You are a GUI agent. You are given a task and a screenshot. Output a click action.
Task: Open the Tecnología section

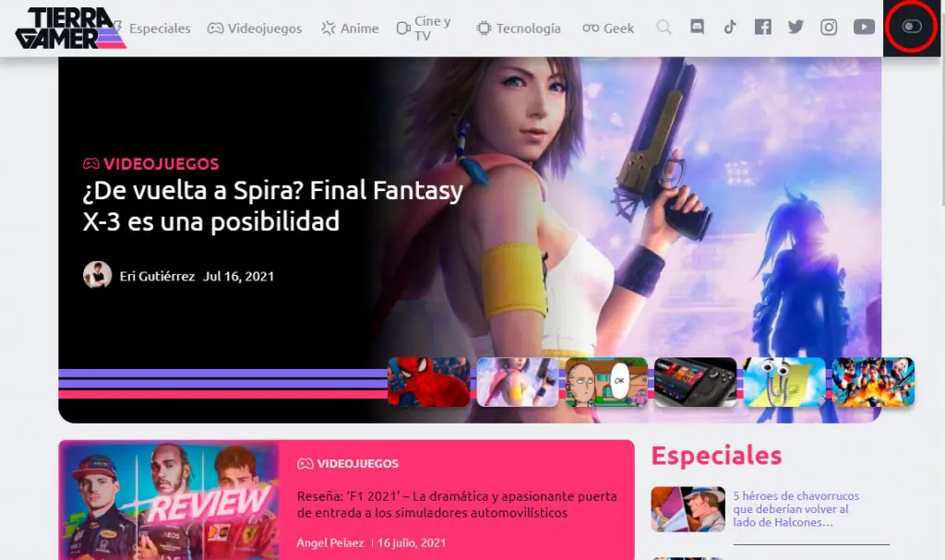coord(519,29)
